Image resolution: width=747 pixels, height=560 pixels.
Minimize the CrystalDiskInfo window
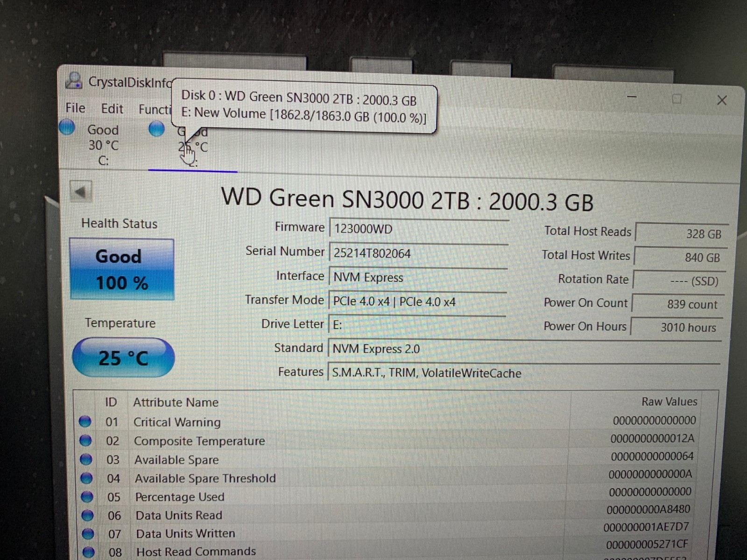tap(632, 97)
